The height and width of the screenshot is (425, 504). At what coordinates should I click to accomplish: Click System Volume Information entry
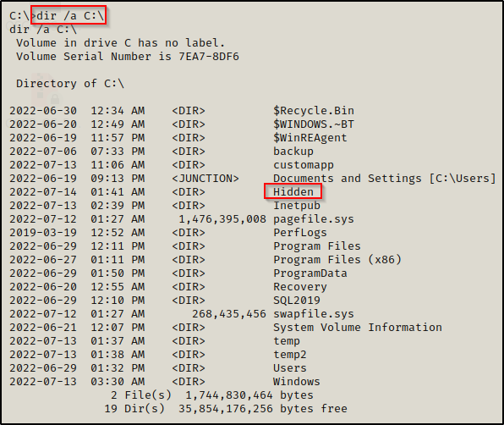pyautogui.click(x=358, y=327)
